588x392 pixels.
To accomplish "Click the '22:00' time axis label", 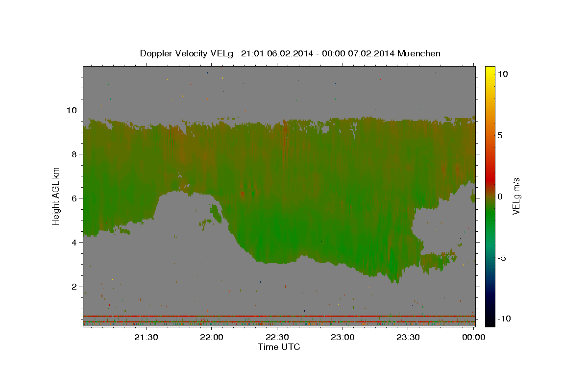I will click(x=212, y=337).
